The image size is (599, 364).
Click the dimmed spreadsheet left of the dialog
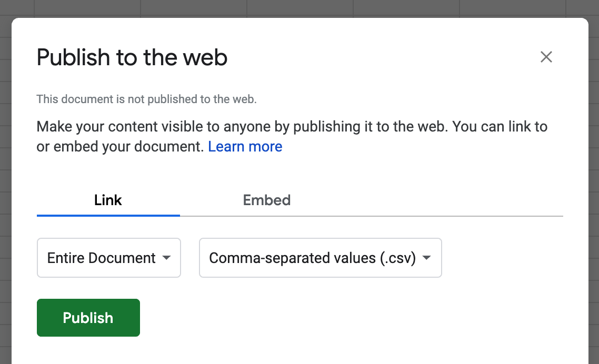(5, 191)
